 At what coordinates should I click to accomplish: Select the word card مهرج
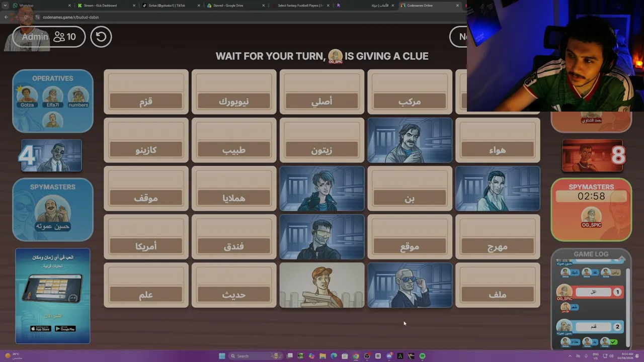tap(498, 237)
